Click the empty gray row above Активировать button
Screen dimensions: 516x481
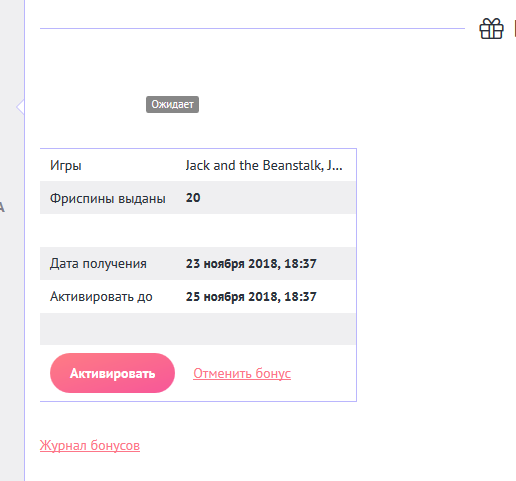coord(198,329)
